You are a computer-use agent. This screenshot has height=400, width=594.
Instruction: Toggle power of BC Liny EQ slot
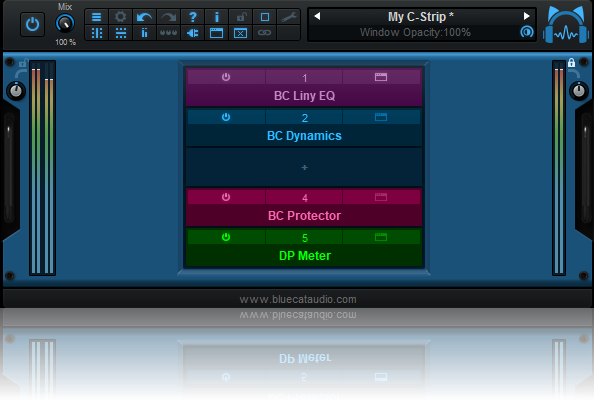[226, 77]
